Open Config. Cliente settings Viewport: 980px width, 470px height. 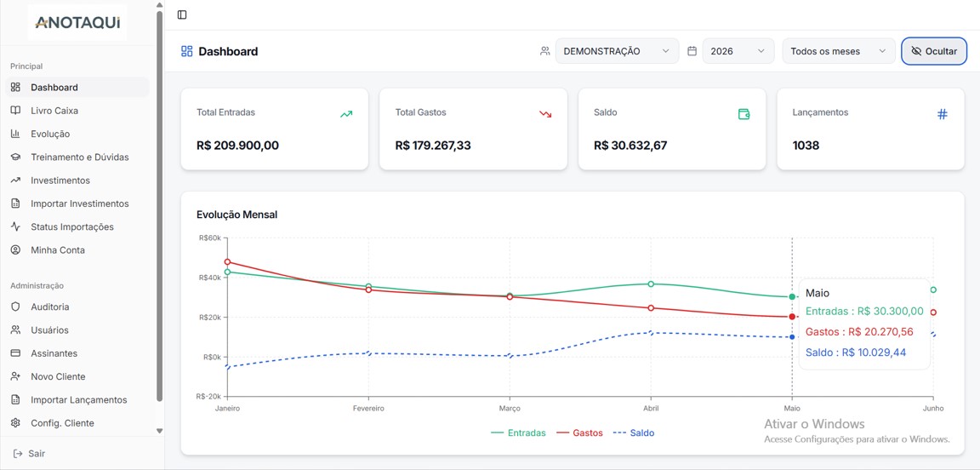[77, 423]
